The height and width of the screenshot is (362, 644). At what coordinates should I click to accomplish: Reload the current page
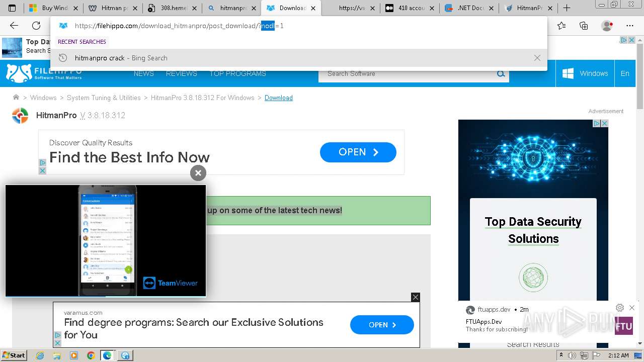point(36,26)
